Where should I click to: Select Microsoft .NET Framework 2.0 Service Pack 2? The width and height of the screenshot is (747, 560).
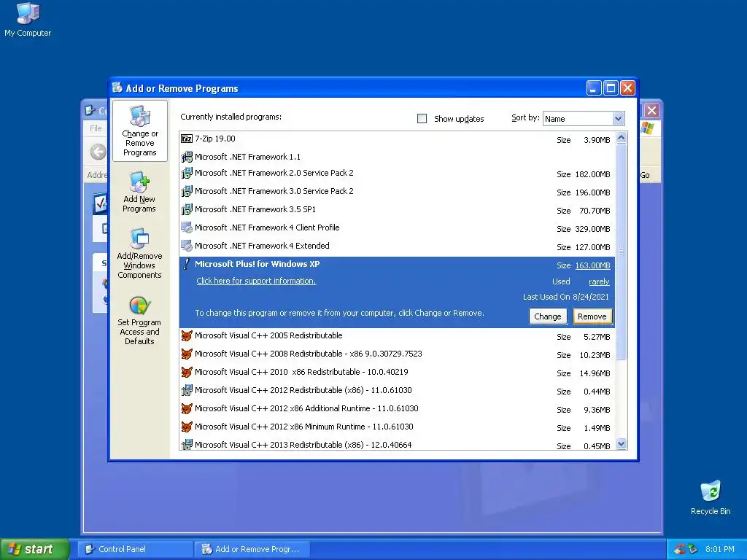pos(398,174)
